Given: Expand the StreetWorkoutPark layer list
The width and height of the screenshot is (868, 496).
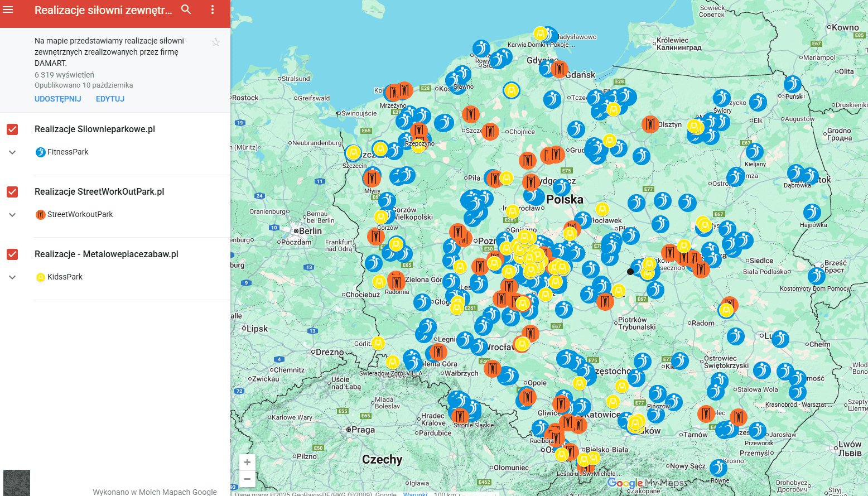Looking at the screenshot, I should tap(12, 215).
